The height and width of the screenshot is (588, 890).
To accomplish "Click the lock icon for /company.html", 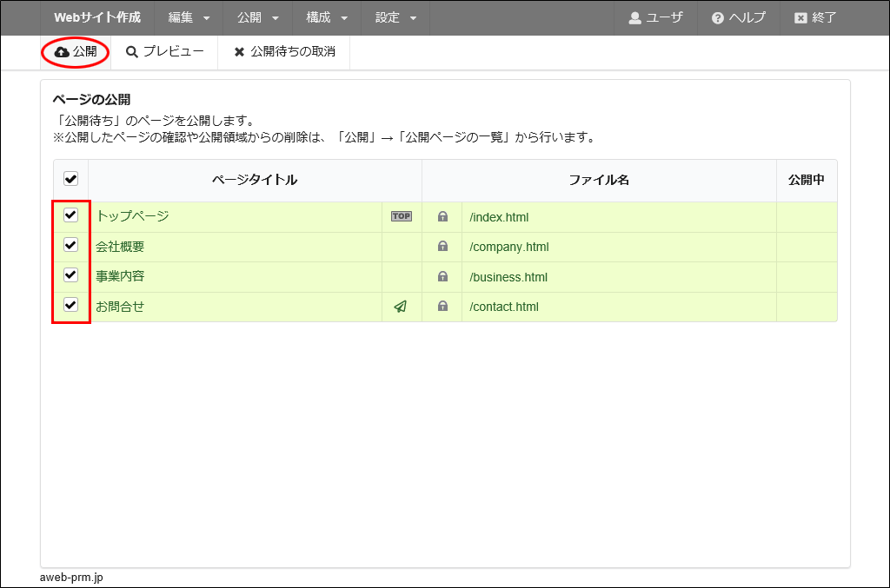I will 442,247.
